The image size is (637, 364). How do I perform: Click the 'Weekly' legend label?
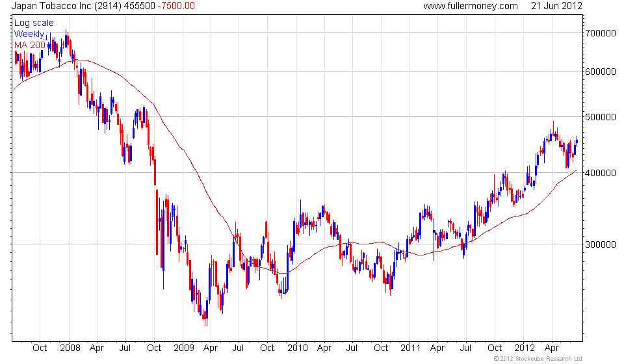[x=29, y=34]
